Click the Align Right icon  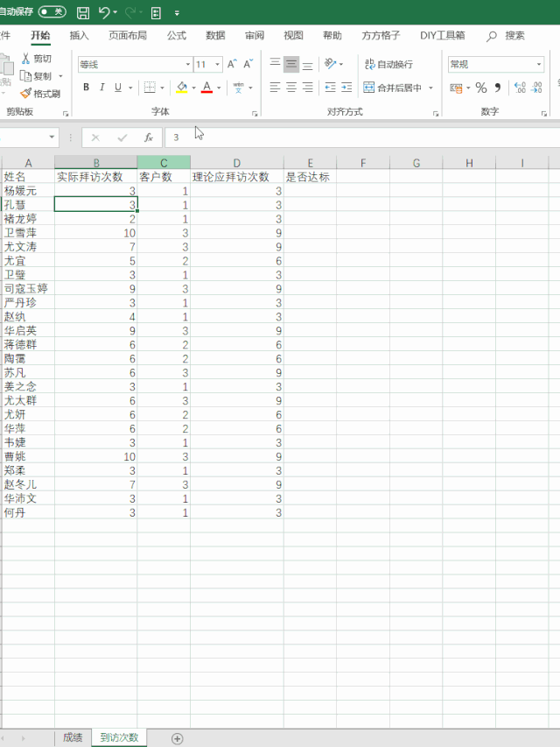[308, 88]
